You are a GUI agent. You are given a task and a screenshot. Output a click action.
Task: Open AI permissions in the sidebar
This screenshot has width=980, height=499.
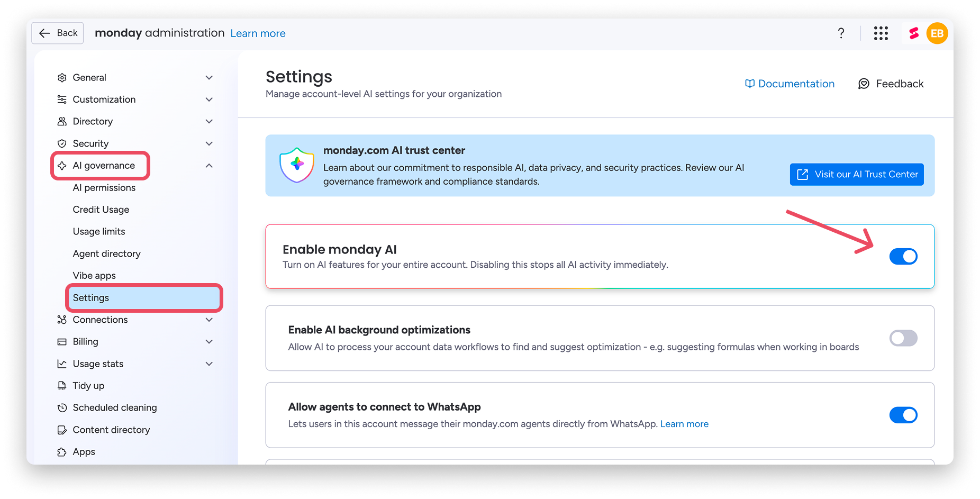[104, 188]
